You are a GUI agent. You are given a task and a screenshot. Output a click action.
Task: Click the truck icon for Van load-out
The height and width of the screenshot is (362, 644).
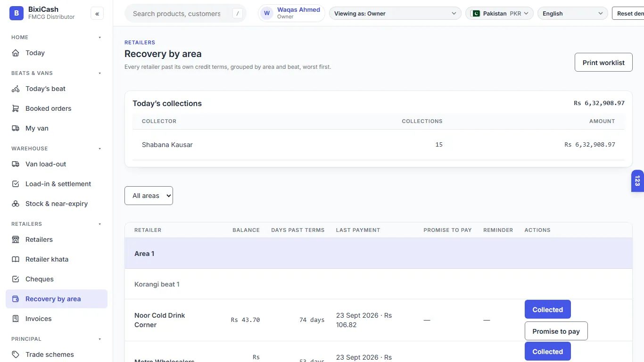pyautogui.click(x=16, y=164)
